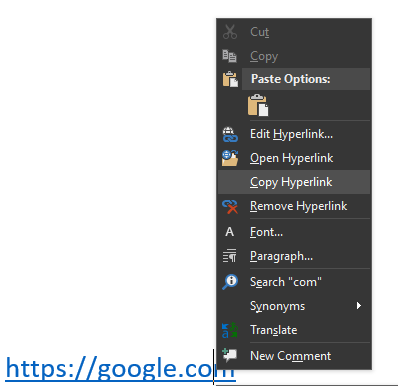Screen dimensions: 398x386
Task: Choose Edit Hyperlink... menu entry
Action: pos(294,134)
